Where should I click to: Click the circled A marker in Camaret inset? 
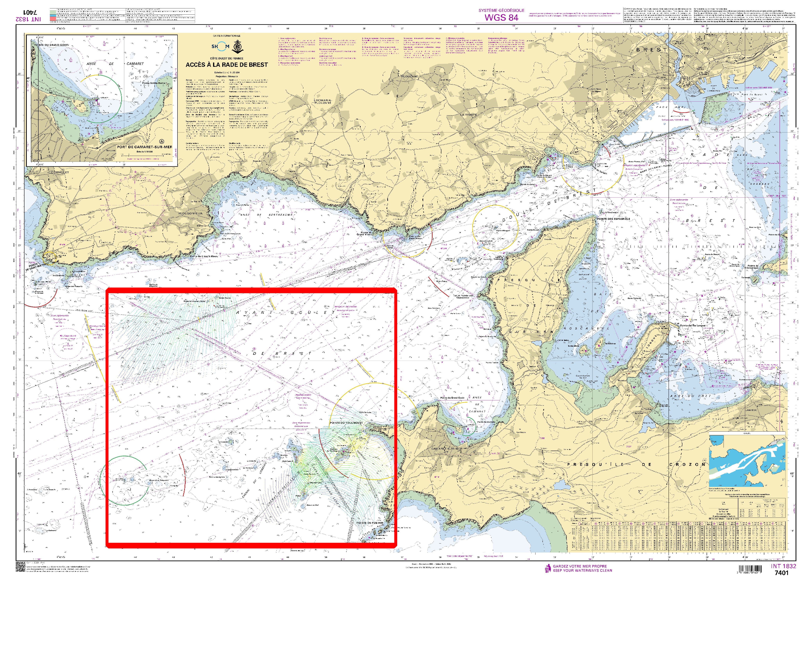[161, 141]
